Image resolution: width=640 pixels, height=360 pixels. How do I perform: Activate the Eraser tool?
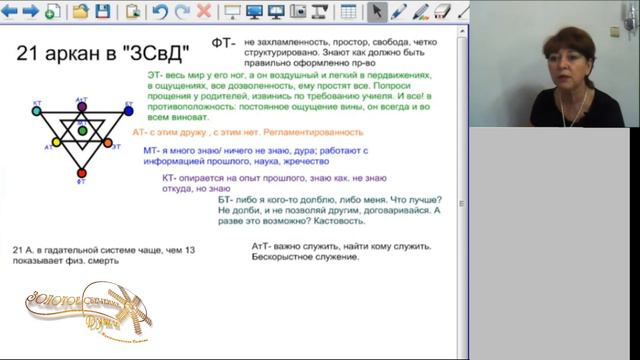click(442, 11)
